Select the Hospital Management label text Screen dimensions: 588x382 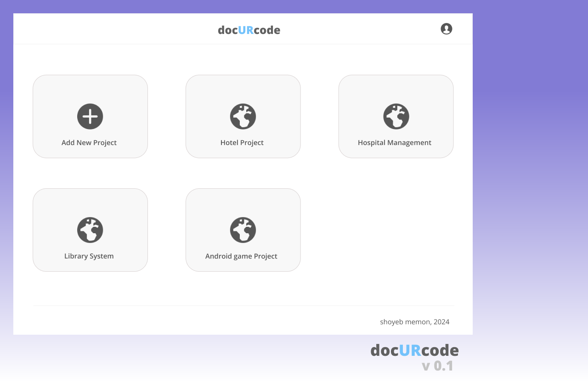click(x=395, y=142)
